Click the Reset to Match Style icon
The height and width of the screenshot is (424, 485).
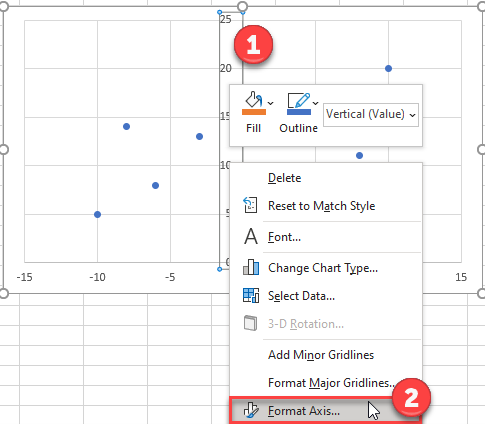[250, 205]
